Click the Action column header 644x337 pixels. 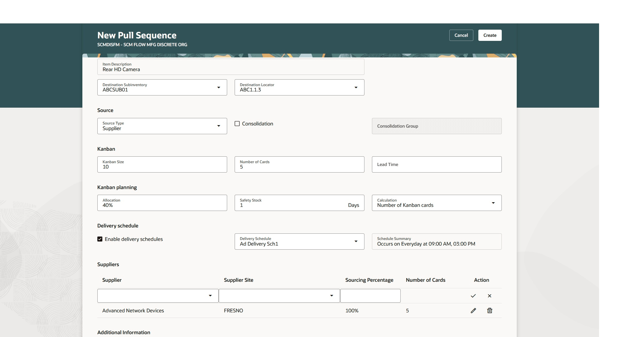point(481,280)
